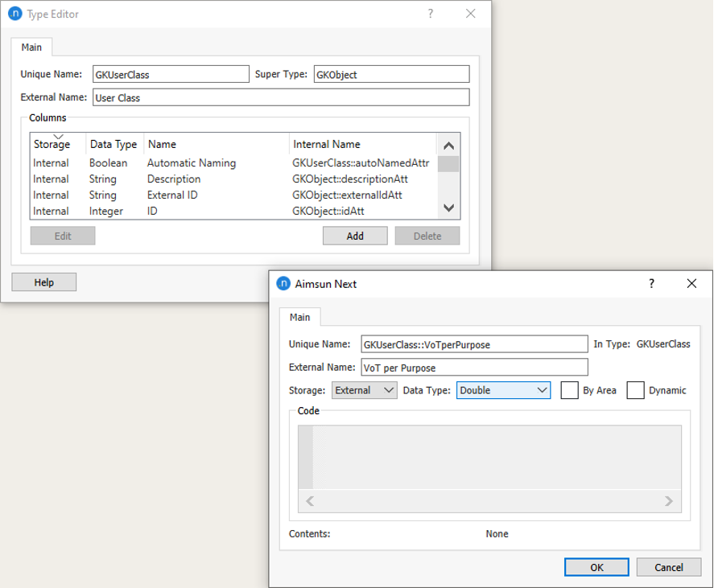Image resolution: width=714 pixels, height=588 pixels.
Task: Click the Delete column button
Action: 427,236
